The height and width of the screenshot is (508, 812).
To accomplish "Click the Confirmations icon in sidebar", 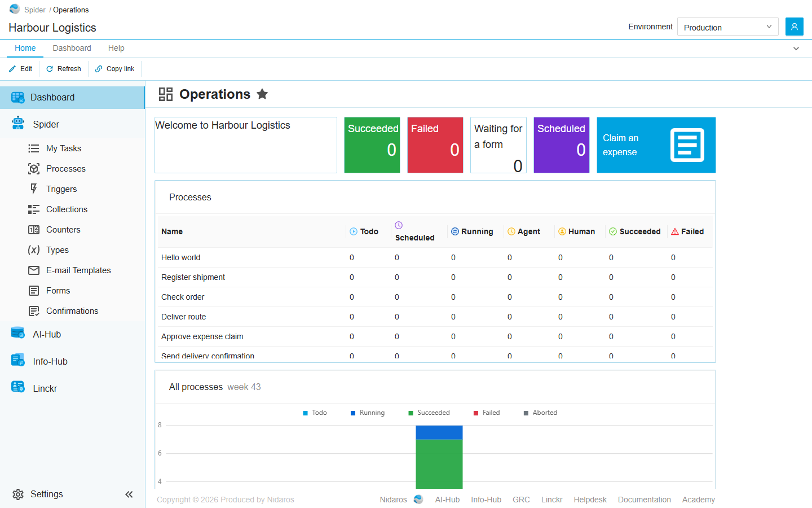I will [x=34, y=311].
